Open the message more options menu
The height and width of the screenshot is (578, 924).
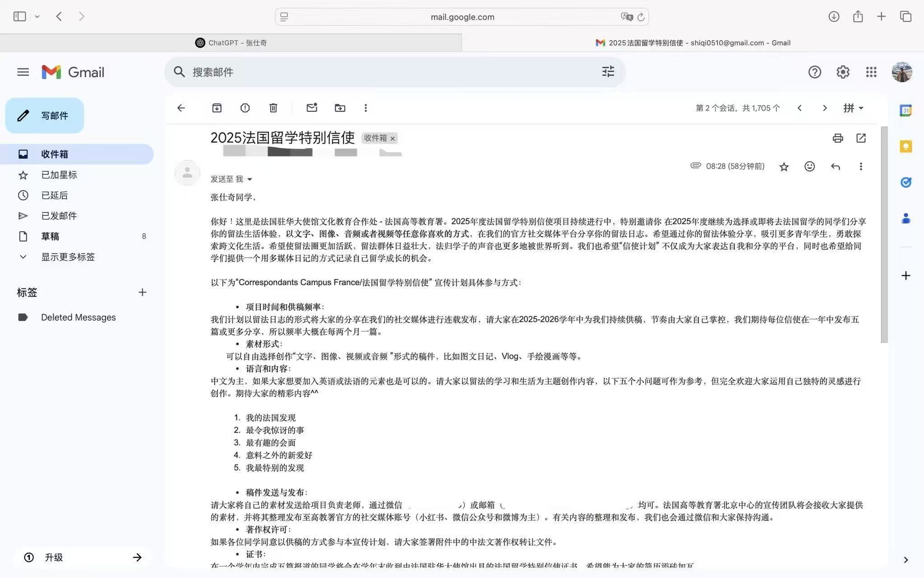pos(861,167)
